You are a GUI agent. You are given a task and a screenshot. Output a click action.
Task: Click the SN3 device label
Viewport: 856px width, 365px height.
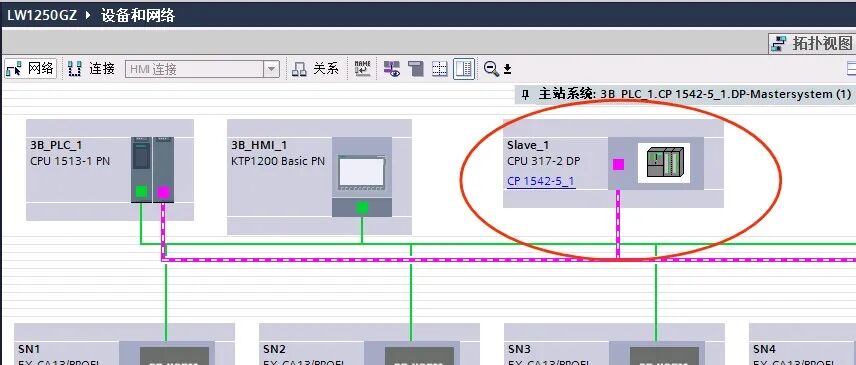519,349
